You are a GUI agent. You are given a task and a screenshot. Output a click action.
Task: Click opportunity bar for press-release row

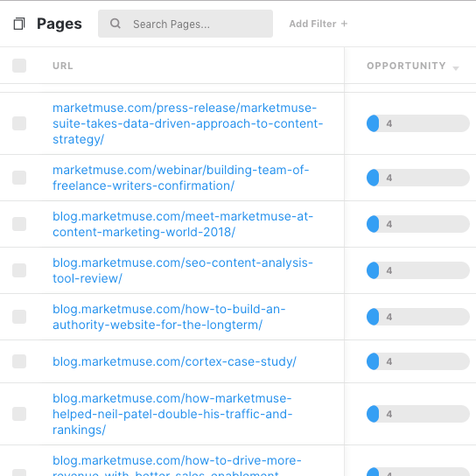point(418,123)
